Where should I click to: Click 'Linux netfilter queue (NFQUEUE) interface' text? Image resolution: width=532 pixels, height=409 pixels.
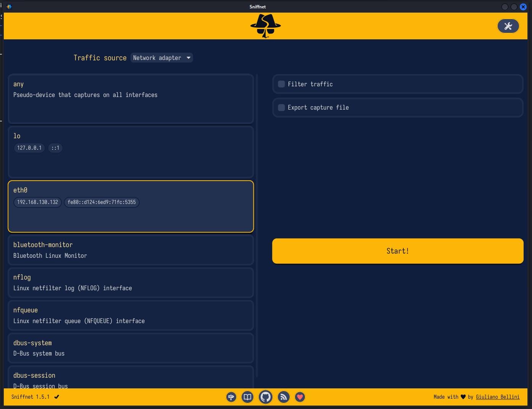click(79, 321)
